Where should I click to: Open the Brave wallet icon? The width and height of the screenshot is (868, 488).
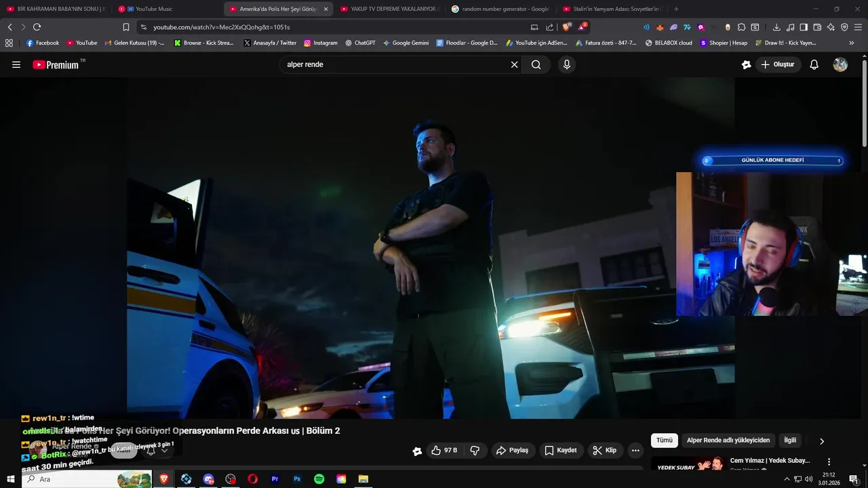tap(817, 27)
